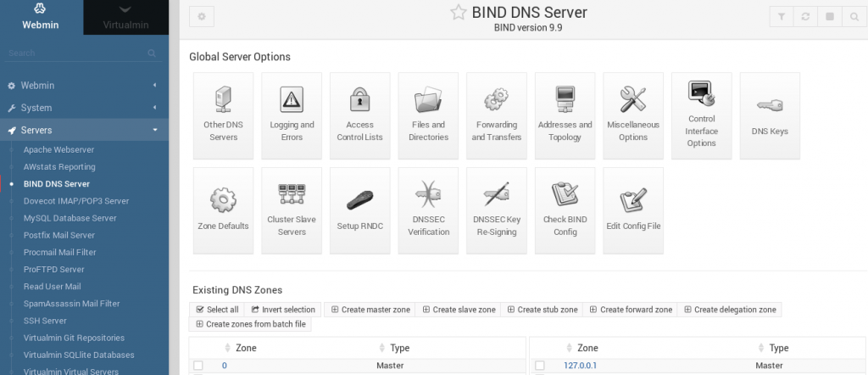Click the filter funnel icon
Viewport: 868px width, 375px height.
coord(782,17)
